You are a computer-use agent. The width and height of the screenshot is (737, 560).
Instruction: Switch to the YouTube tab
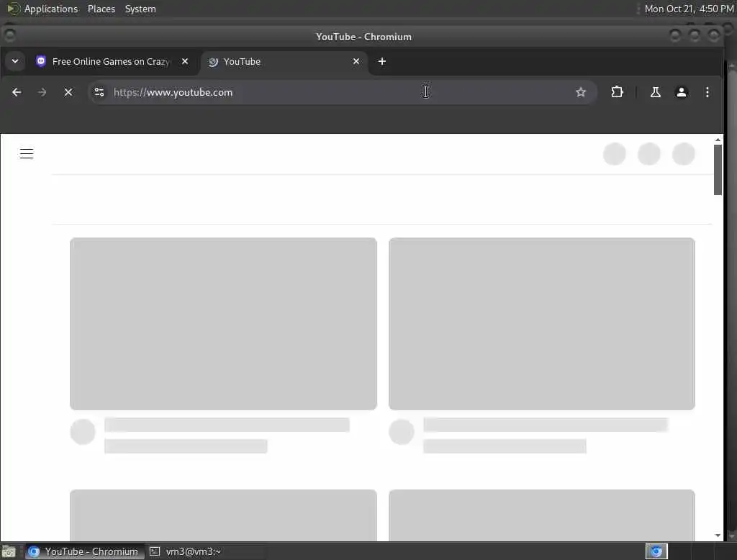284,62
